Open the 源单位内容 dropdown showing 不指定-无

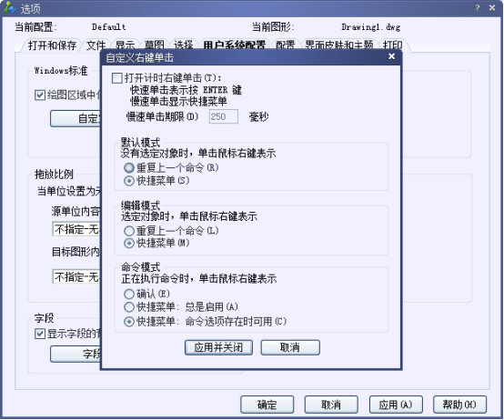click(76, 230)
